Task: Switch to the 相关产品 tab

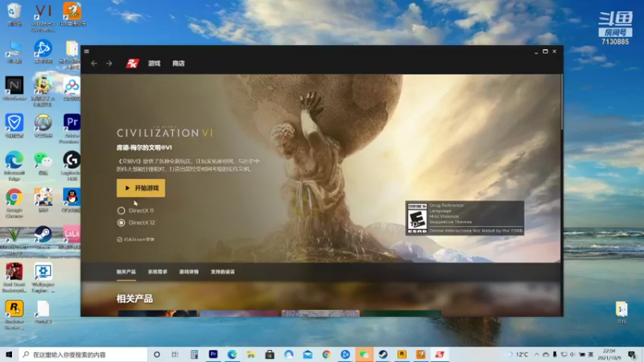Action: 126,272
